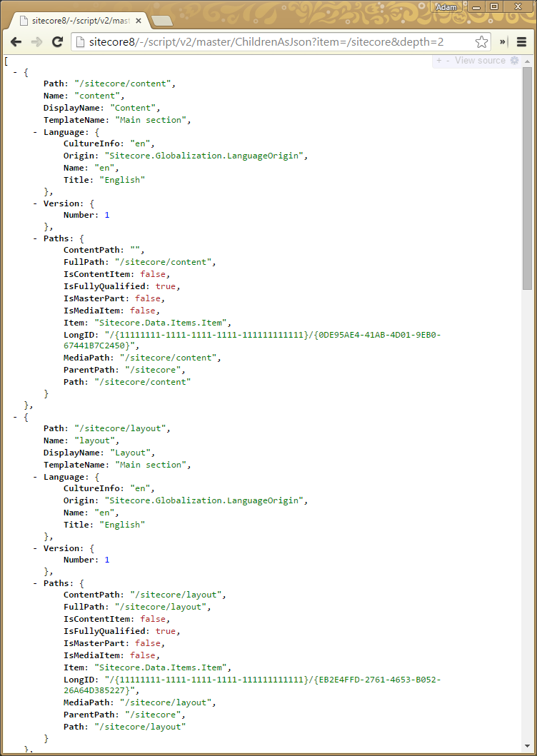Show hidden extensions via the chevron
The width and height of the screenshot is (537, 756).
pos(503,42)
